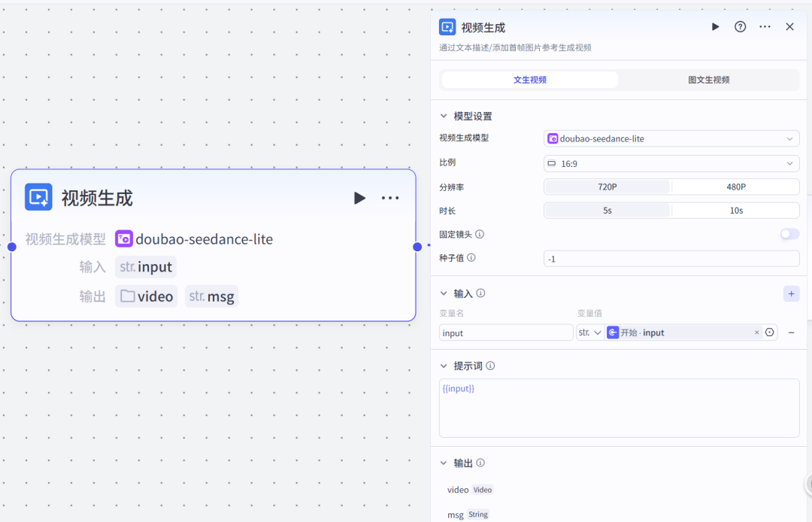This screenshot has height=522, width=812.
Task: Show info icon next to 输出
Action: (x=480, y=463)
